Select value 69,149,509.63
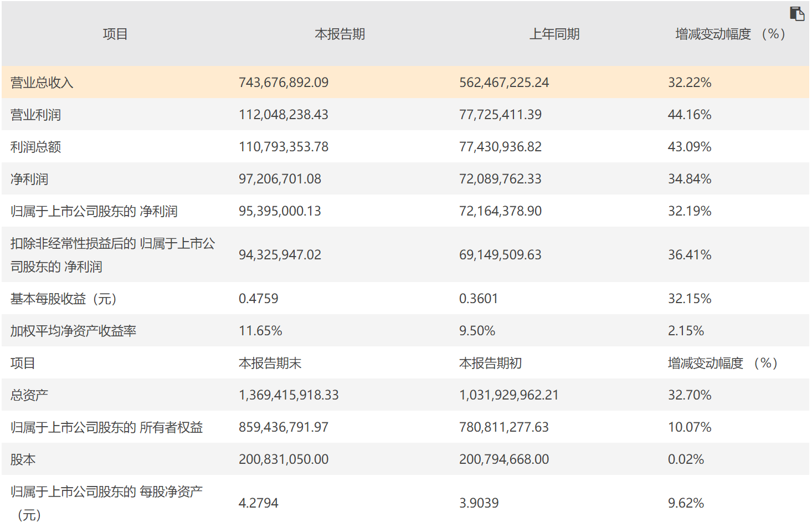812x527 pixels. pyautogui.click(x=501, y=255)
